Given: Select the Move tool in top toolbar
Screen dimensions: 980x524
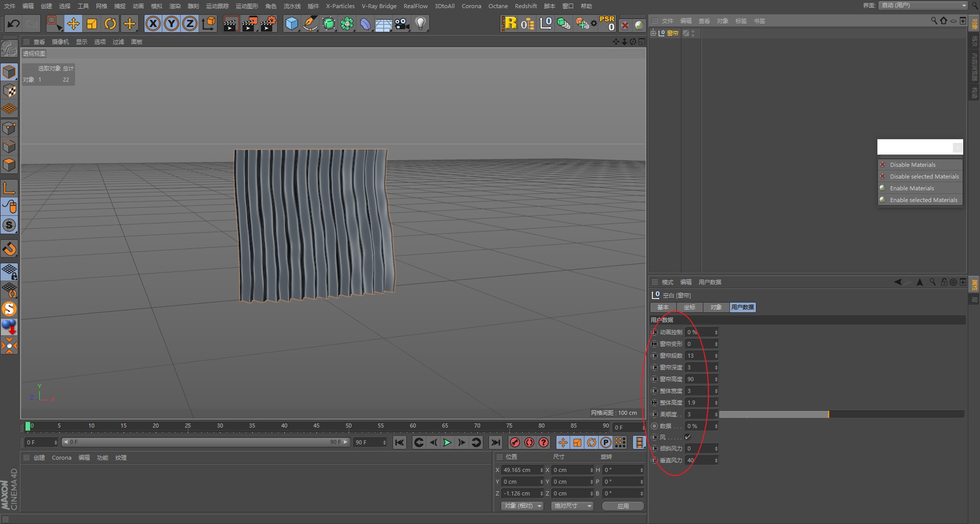Looking at the screenshot, I should [x=73, y=24].
